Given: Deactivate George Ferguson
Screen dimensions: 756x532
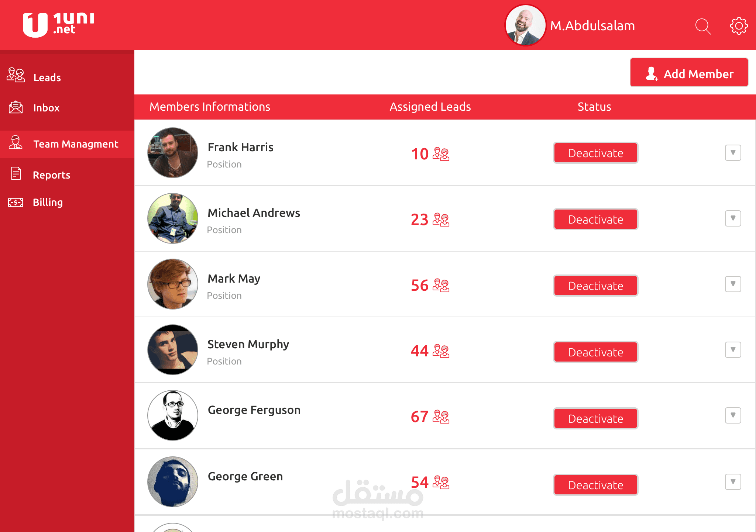Looking at the screenshot, I should point(595,418).
